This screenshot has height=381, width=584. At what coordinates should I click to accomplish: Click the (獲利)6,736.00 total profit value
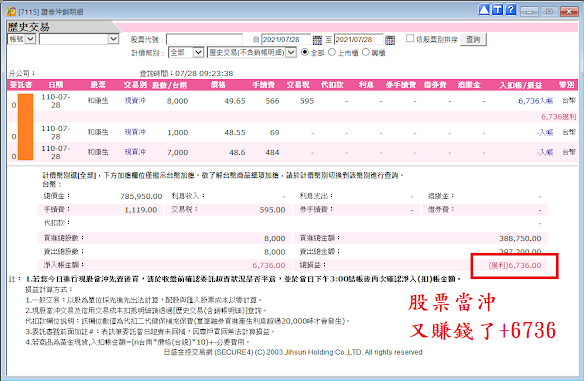(x=515, y=266)
